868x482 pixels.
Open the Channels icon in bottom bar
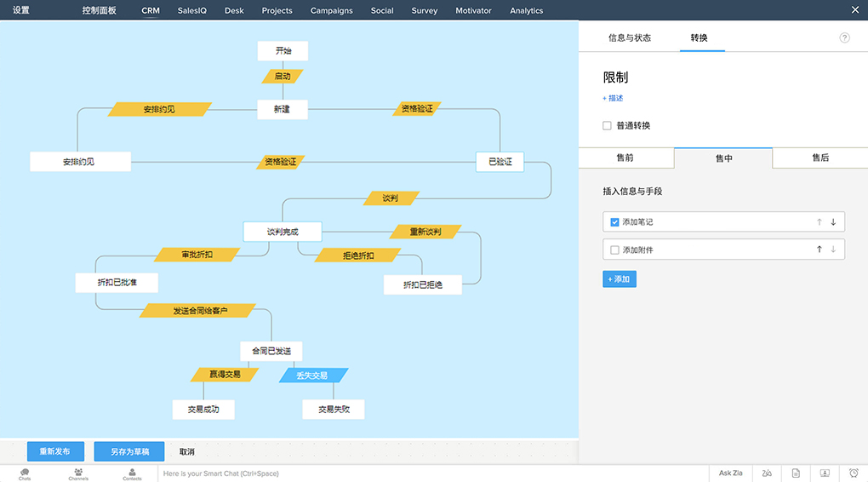pos(78,473)
